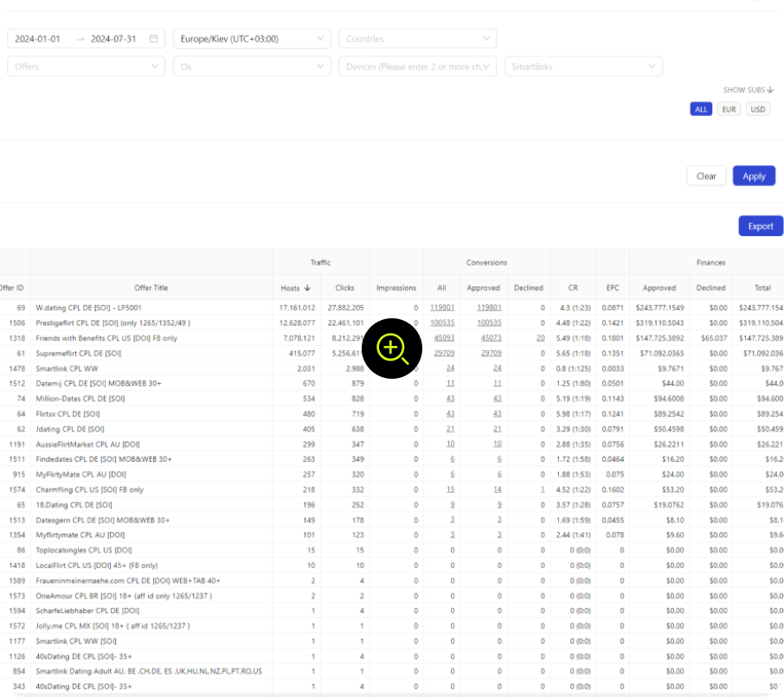Open the 100535 Approved link for Prestigeflirt
The height and width of the screenshot is (697, 784).
pyautogui.click(x=489, y=323)
